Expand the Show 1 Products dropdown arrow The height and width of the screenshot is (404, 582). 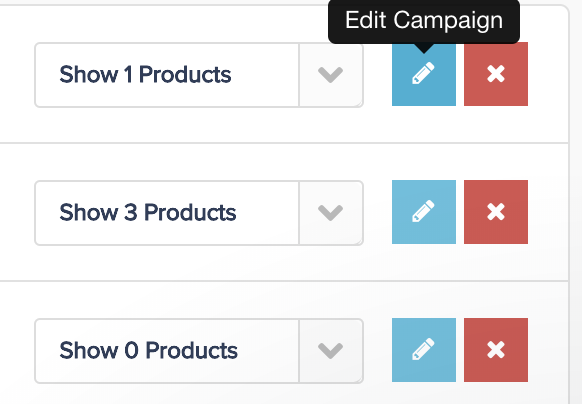(331, 75)
